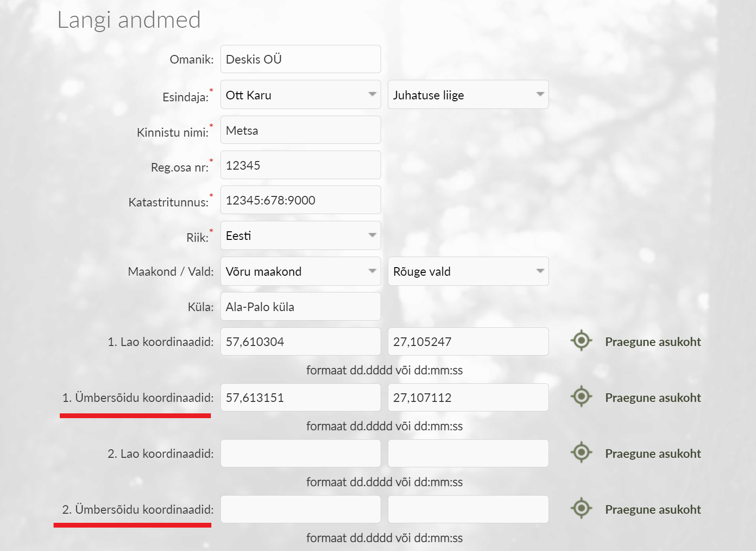
Task: Click Praegune asukoht link for 2. Lao koordinaadid
Action: [653, 454]
